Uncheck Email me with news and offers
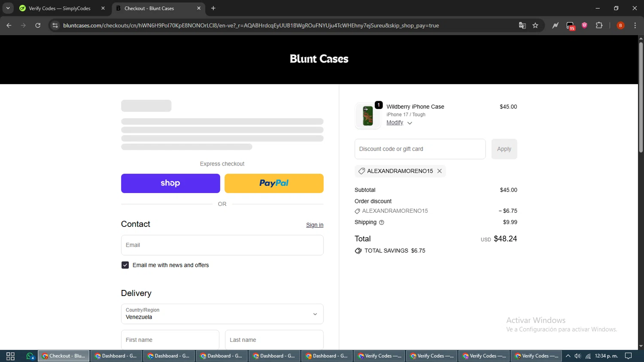This screenshot has width=644, height=362. tap(125, 265)
